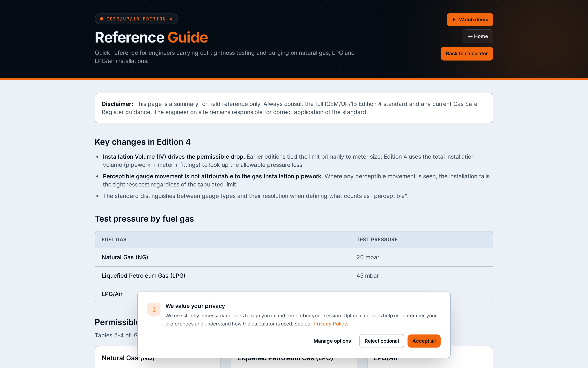This screenshot has width=588, height=368.
Task: Go back using the Home button
Action: pyautogui.click(x=478, y=36)
